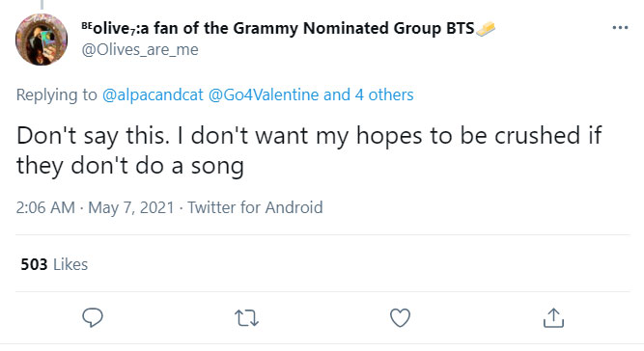Open the share tweet icon
Screen dimensions: 644x351
pyautogui.click(x=553, y=318)
